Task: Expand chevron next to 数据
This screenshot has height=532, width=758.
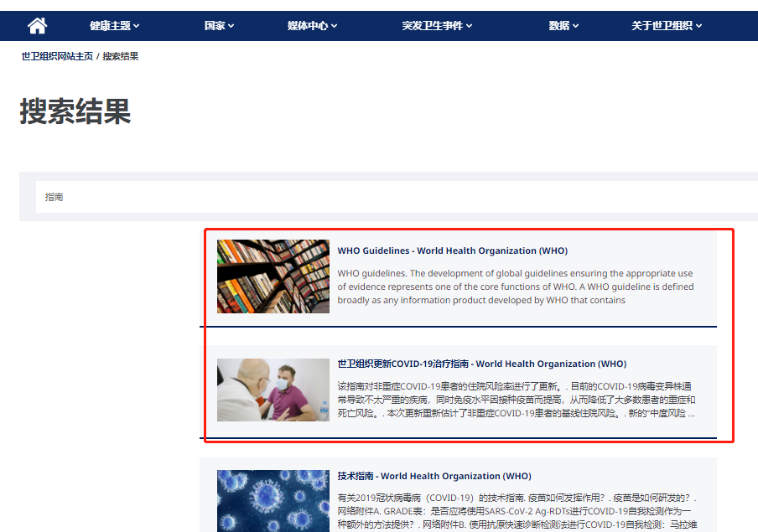Action: point(576,26)
